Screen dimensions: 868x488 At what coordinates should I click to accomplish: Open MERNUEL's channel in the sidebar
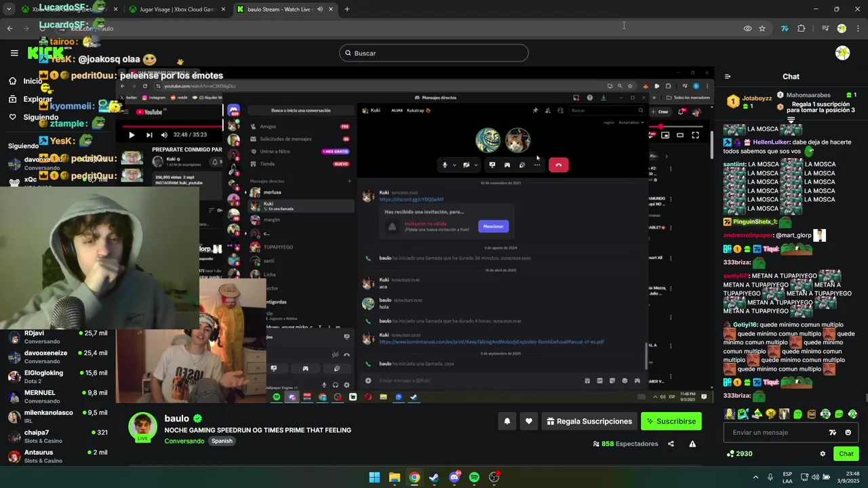coord(58,396)
